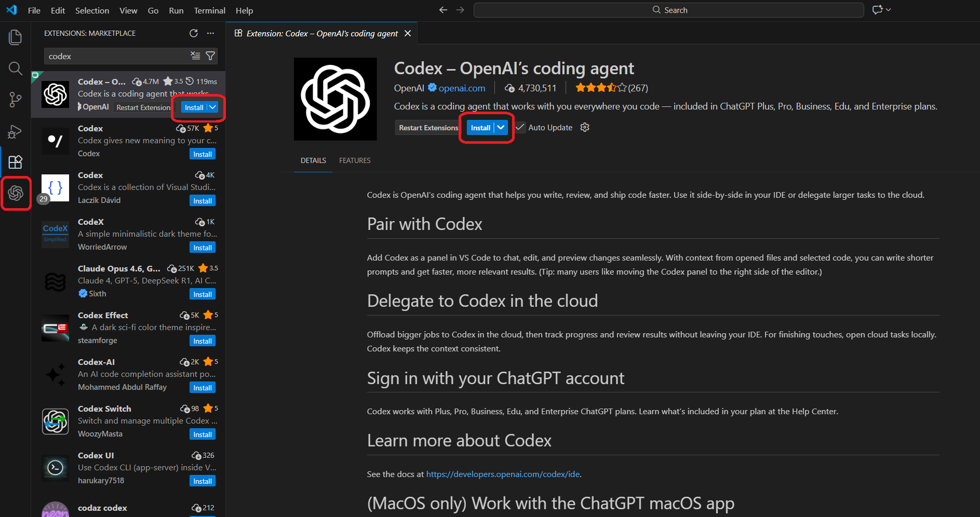
Task: Select the Codex Switch extension entry
Action: point(128,421)
